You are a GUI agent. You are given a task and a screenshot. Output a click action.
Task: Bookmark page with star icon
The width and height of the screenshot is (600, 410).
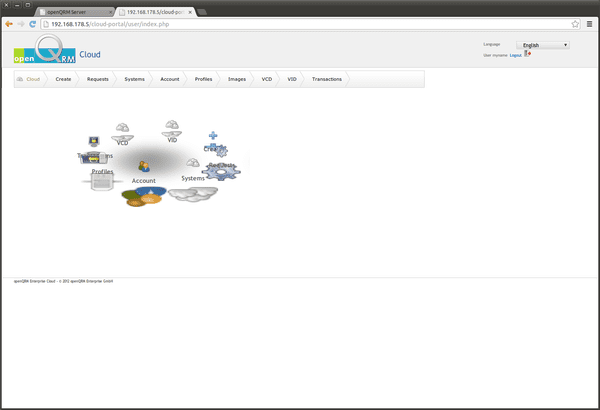click(x=575, y=24)
